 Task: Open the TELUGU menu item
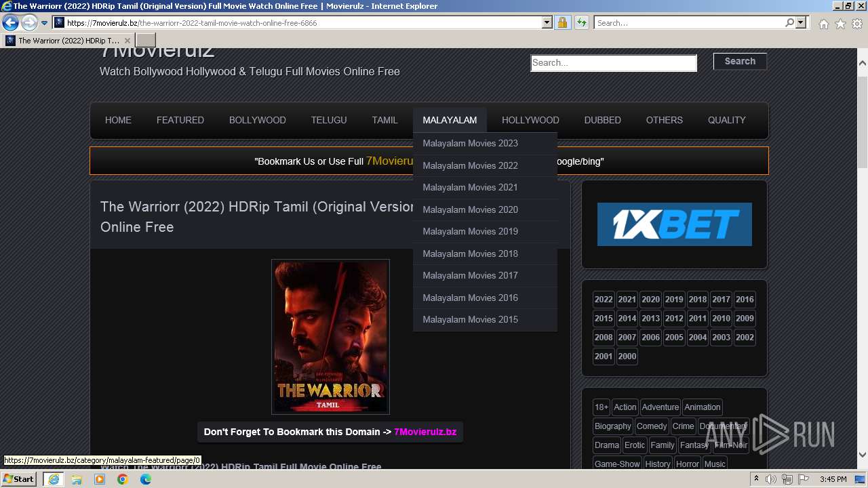tap(329, 120)
